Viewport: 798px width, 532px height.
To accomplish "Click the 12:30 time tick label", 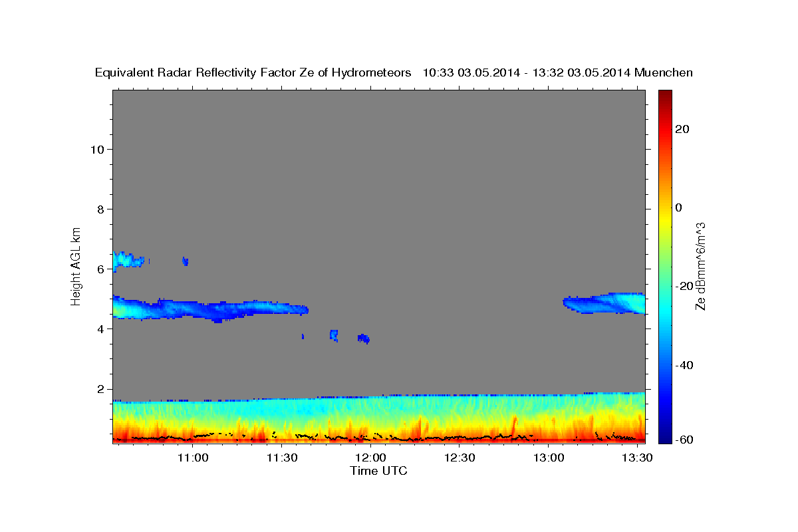I will click(460, 458).
